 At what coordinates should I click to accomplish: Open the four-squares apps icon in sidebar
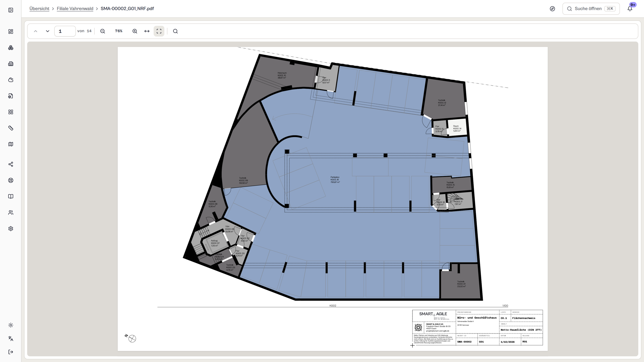pos(11,112)
